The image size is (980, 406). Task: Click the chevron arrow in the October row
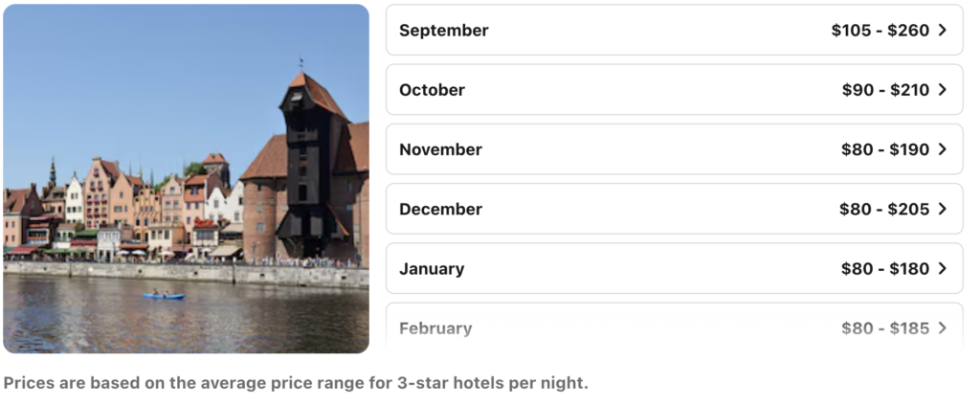(943, 90)
